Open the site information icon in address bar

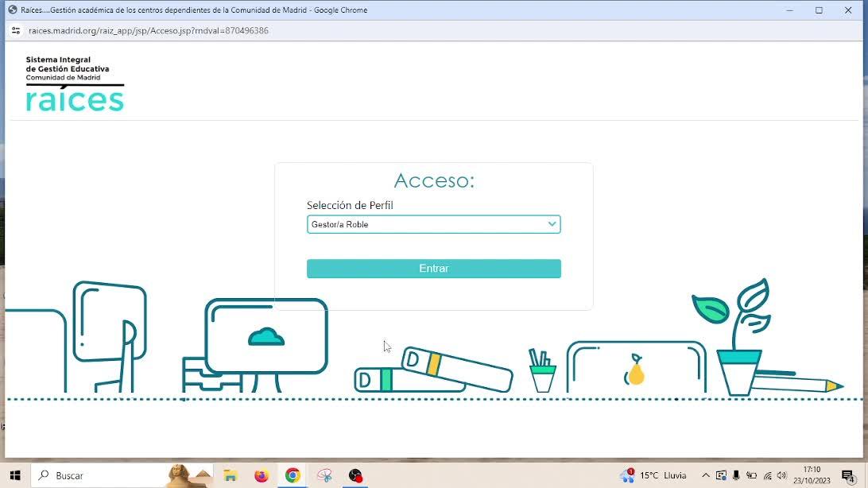pyautogui.click(x=16, y=30)
